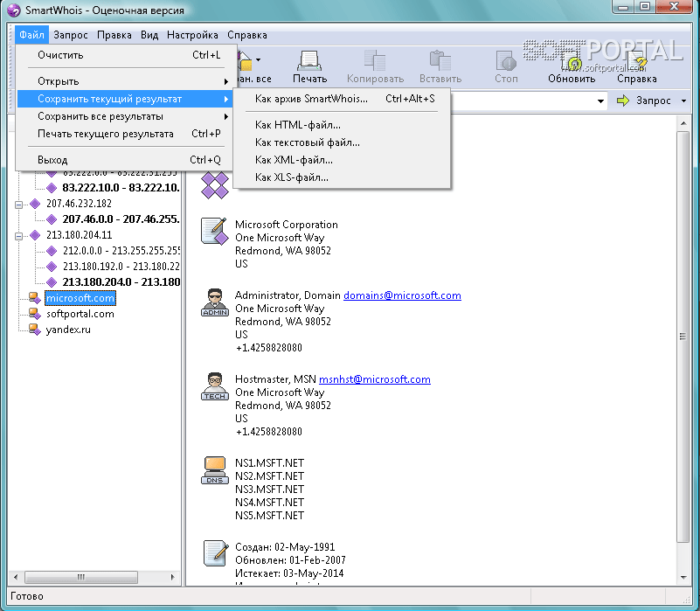Open the Справка menu in the menu bar

(246, 35)
